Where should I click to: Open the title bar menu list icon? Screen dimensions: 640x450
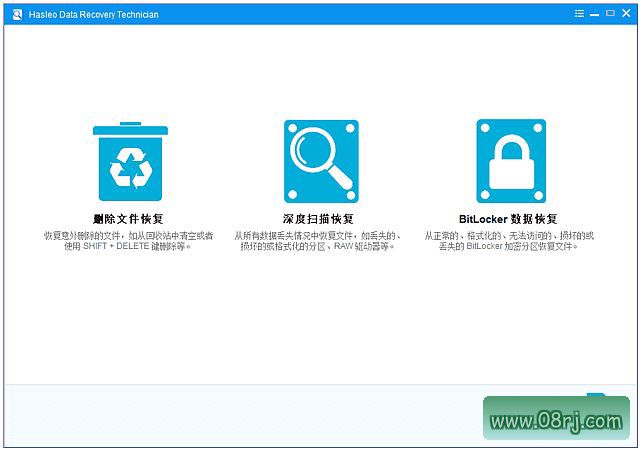pos(580,14)
